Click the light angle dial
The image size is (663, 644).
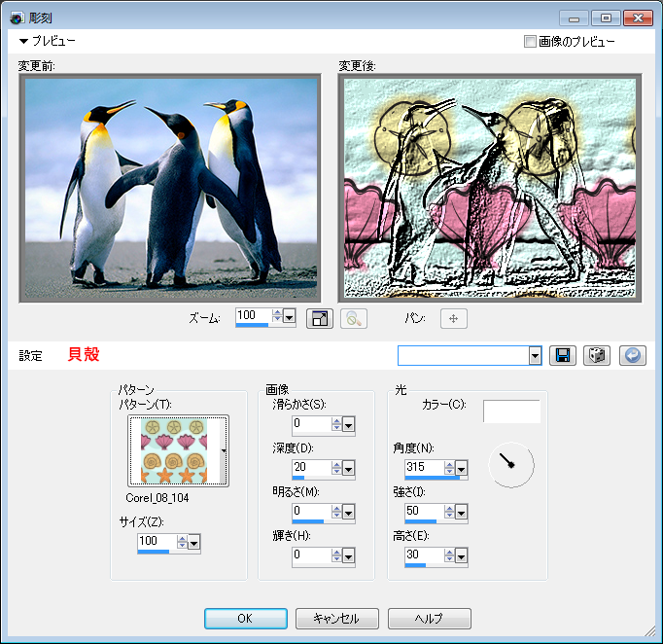pos(510,465)
